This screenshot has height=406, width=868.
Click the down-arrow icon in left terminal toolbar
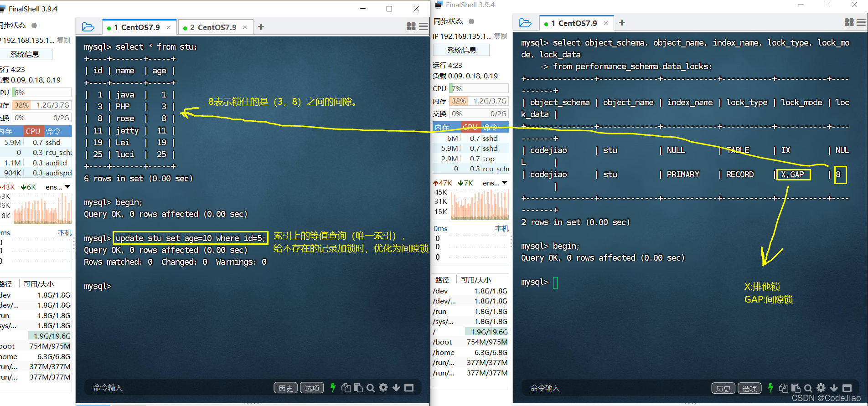tap(396, 388)
